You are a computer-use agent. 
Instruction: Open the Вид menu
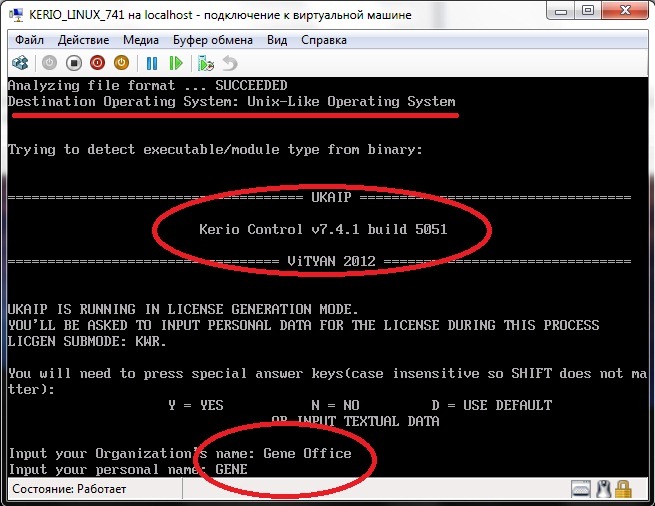click(278, 40)
